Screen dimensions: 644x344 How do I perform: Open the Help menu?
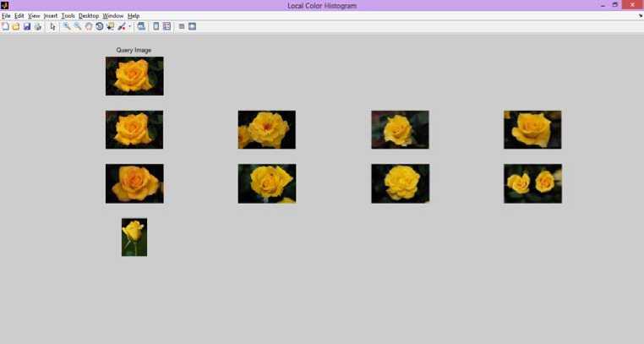click(x=134, y=15)
